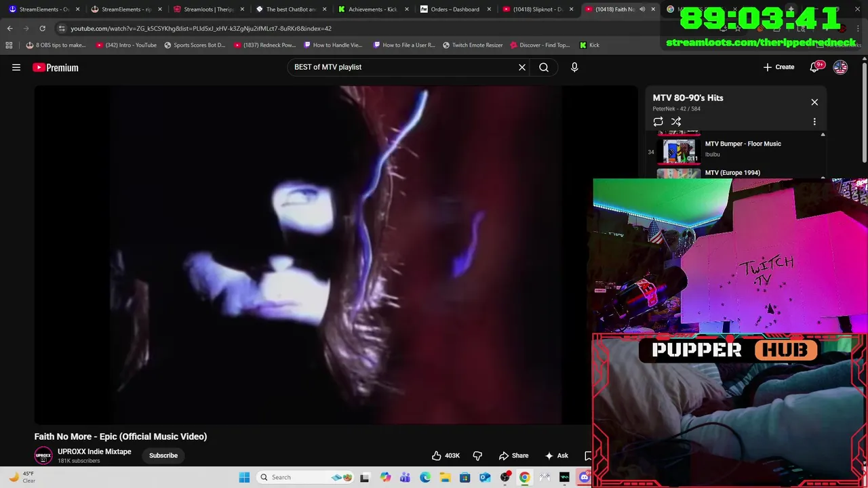The image size is (868, 488).
Task: Switch to Orders – Dashboard tab
Action: coord(454,9)
